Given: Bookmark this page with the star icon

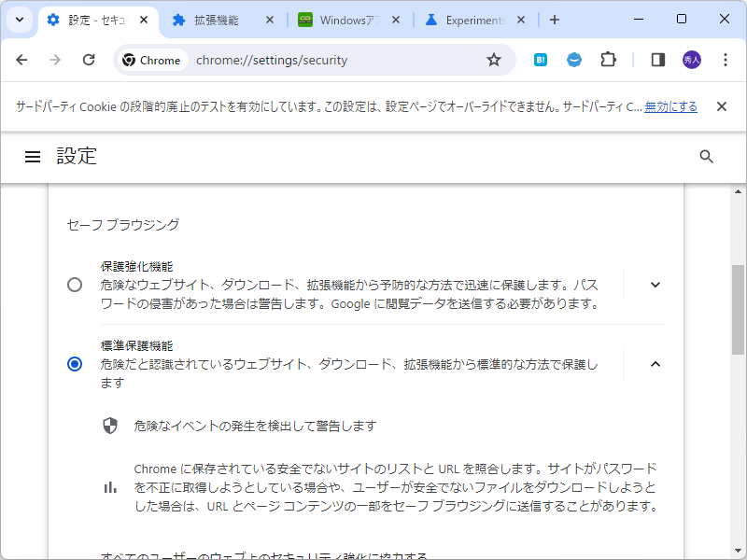Looking at the screenshot, I should 494,59.
